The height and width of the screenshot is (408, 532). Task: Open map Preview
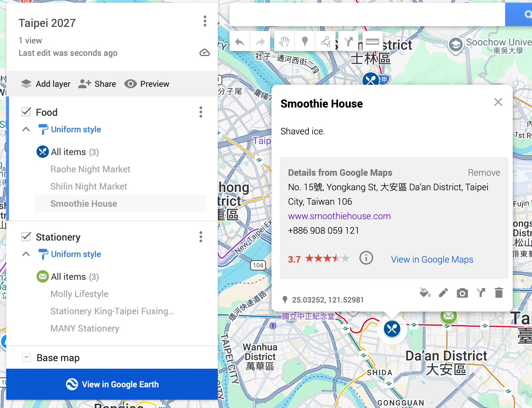coord(147,84)
